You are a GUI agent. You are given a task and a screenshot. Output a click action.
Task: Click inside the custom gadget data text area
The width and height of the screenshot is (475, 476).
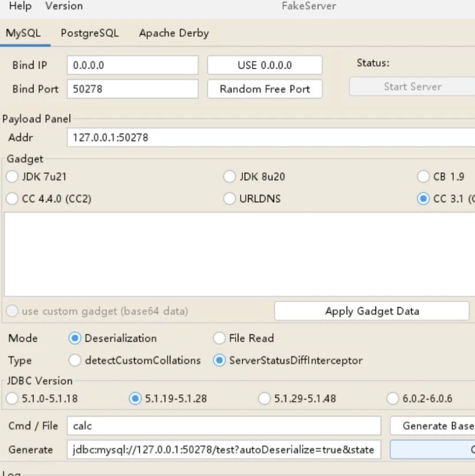click(240, 254)
